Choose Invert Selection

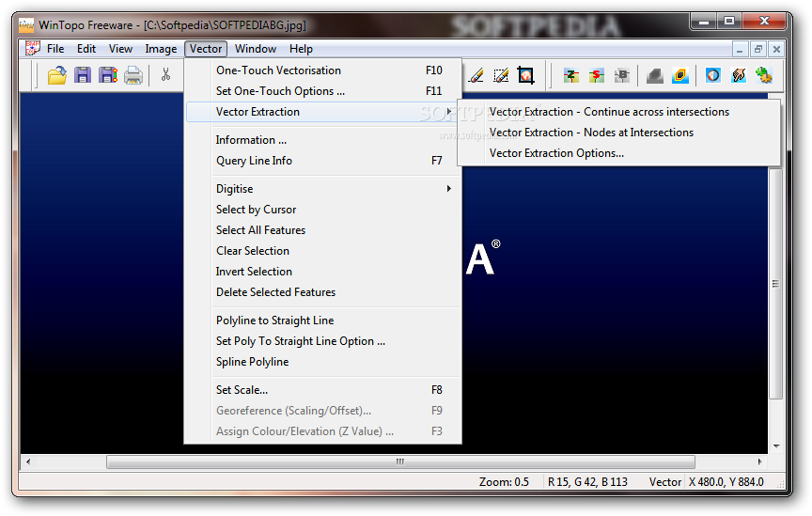(323, 272)
